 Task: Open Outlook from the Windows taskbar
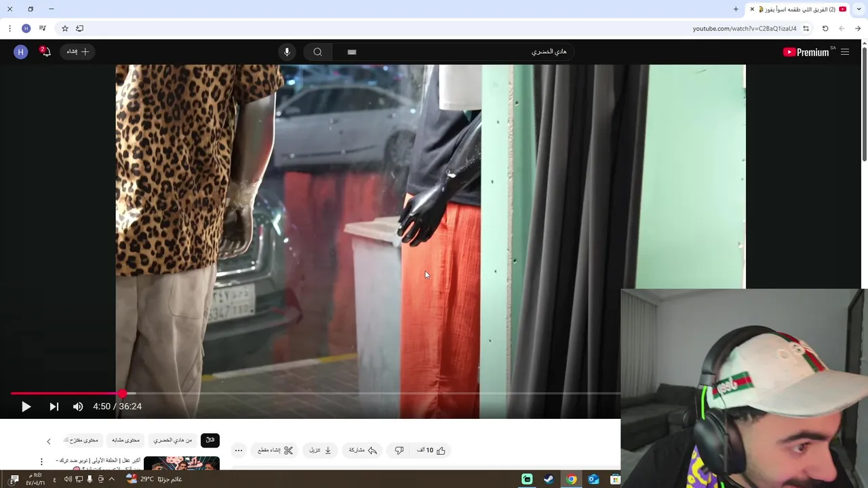pos(593,479)
